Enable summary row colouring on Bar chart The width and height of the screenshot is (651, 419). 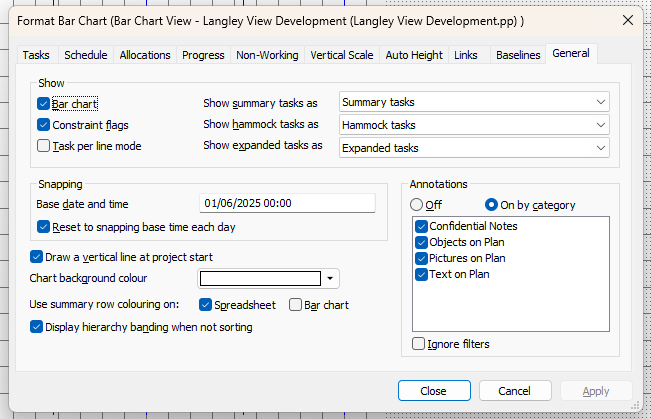[295, 305]
